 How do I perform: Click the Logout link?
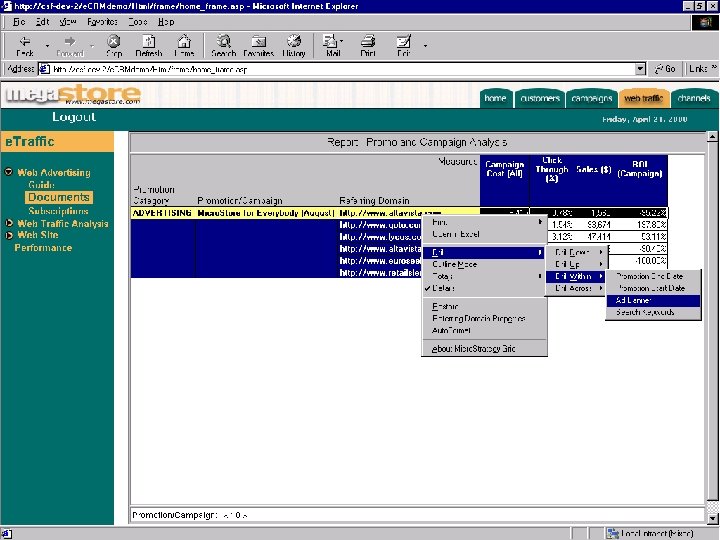73,117
